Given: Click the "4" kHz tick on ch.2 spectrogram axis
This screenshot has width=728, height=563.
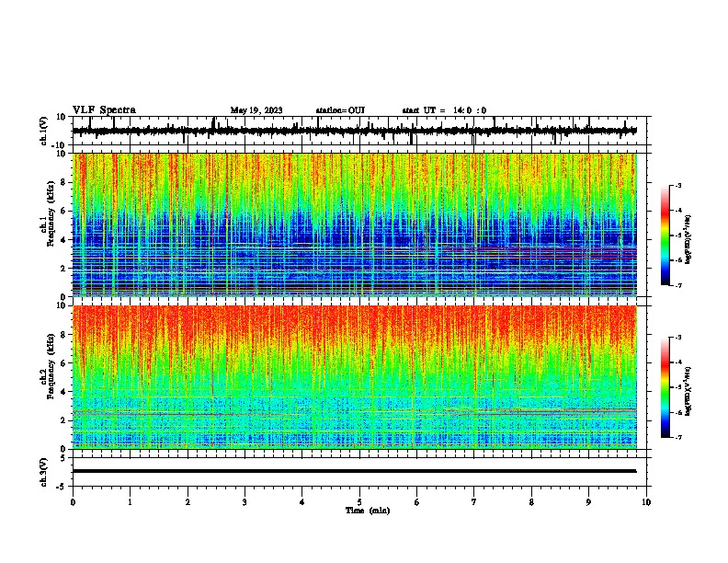Looking at the screenshot, I should point(64,392).
